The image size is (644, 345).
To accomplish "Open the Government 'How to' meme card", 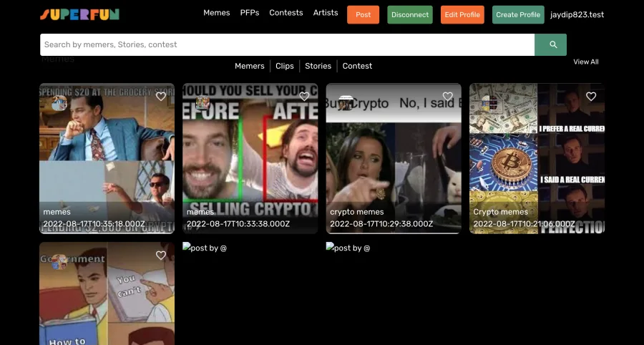I will 107,293.
